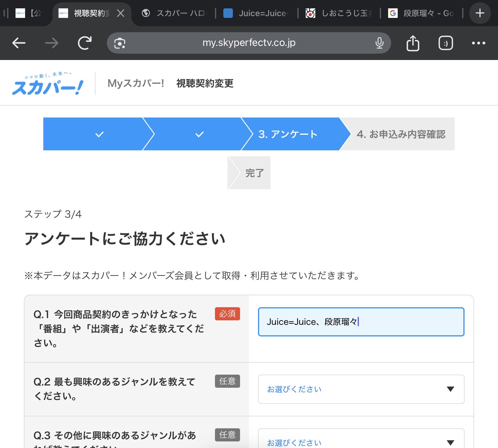
Task: Open the Q.3 お選びください dropdown
Action: tap(361, 438)
